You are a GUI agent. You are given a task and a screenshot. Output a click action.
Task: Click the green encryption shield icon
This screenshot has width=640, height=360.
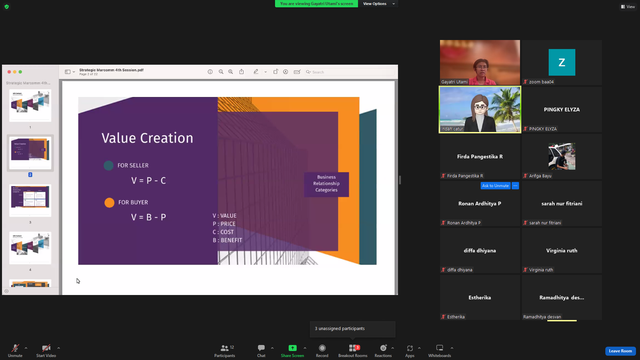(x=7, y=7)
